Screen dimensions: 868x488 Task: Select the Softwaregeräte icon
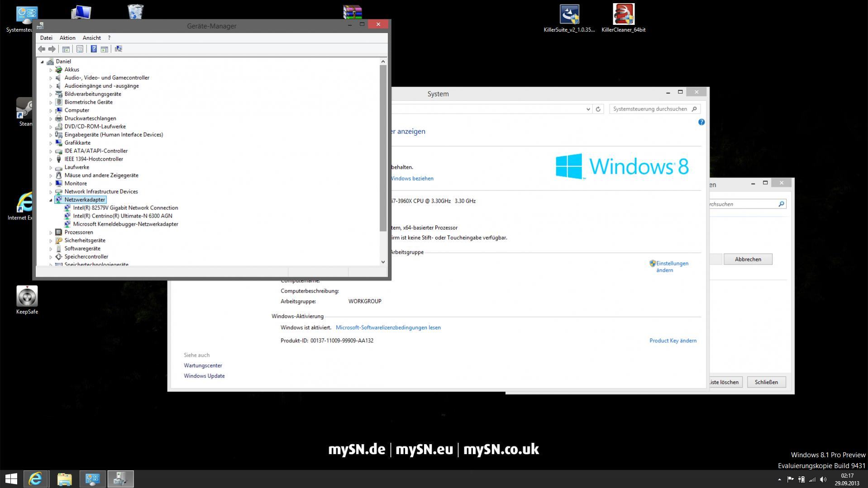(x=59, y=249)
